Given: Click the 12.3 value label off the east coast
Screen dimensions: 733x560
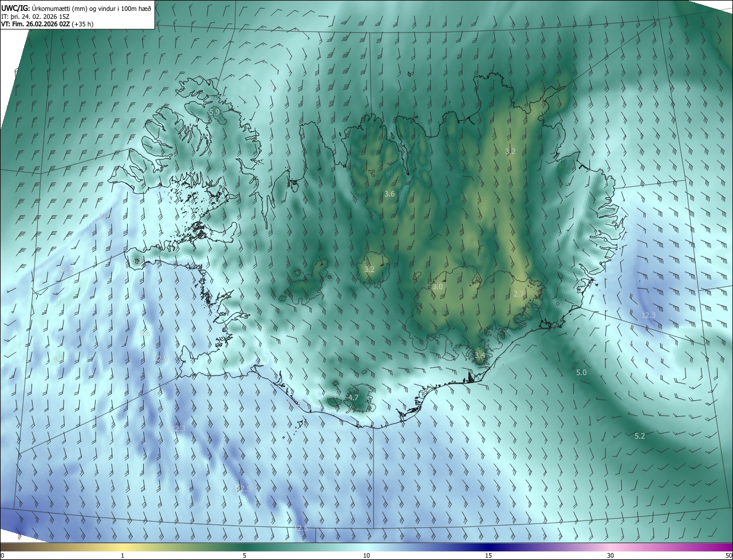Looking at the screenshot, I should (648, 315).
